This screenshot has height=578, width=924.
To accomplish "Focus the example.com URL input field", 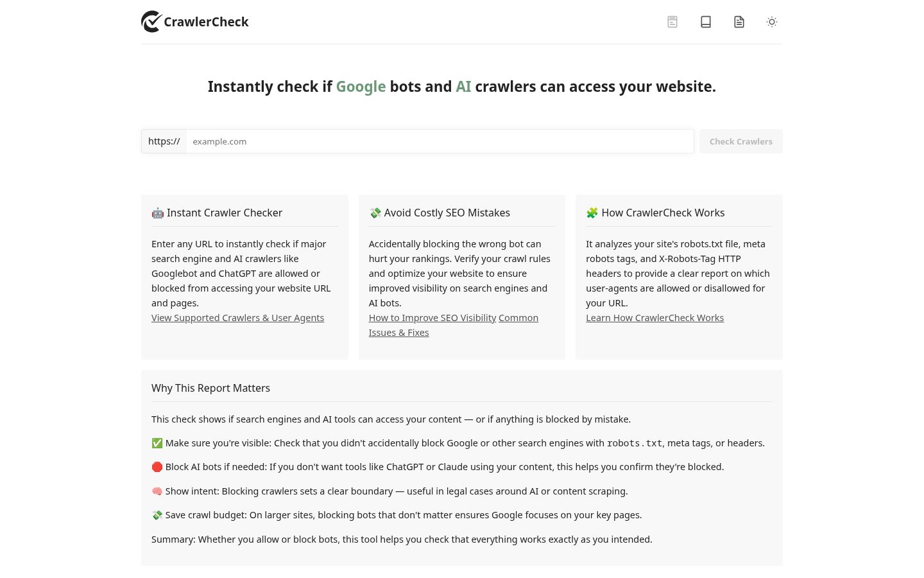I will pyautogui.click(x=440, y=141).
